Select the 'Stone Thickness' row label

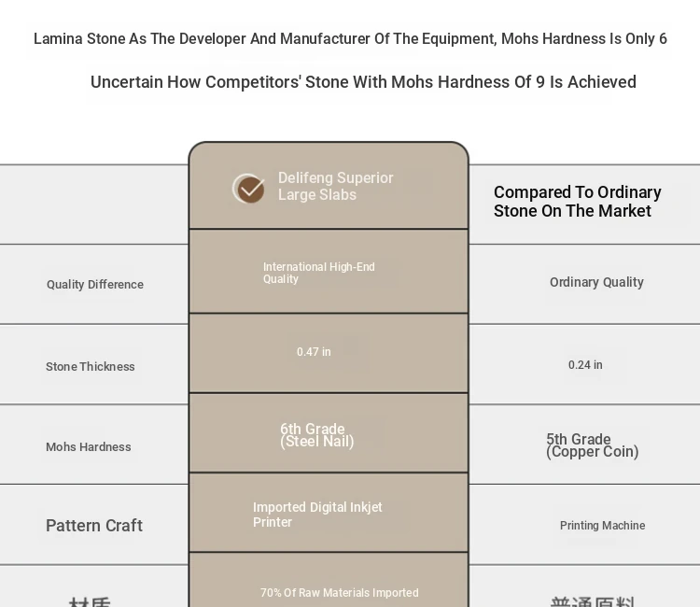[91, 367]
